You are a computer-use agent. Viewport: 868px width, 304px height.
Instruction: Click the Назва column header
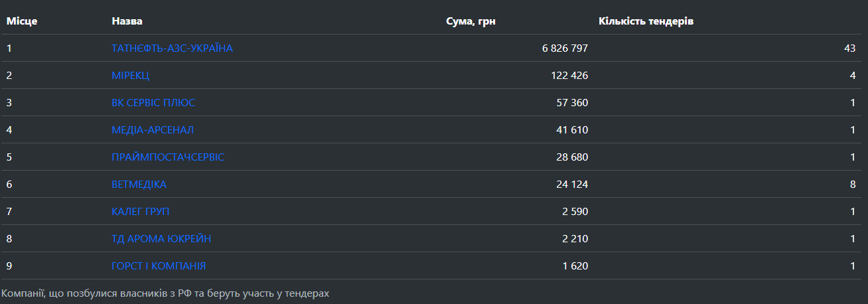[x=127, y=21]
